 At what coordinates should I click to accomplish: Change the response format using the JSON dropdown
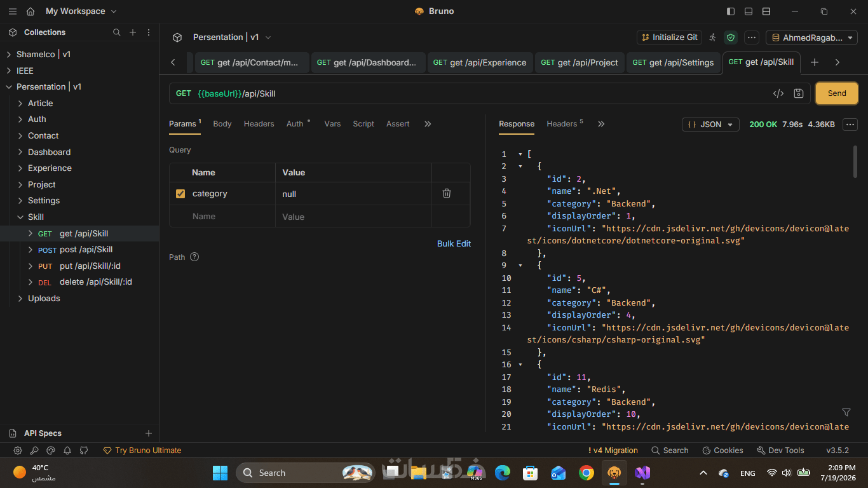[710, 125]
